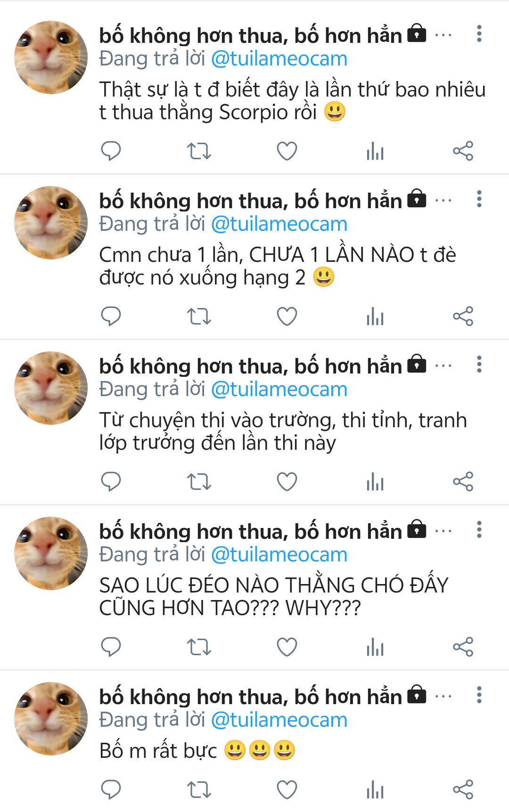
Task: Like the 'Từ chuyện thi vào trường' tweet
Action: [287, 482]
